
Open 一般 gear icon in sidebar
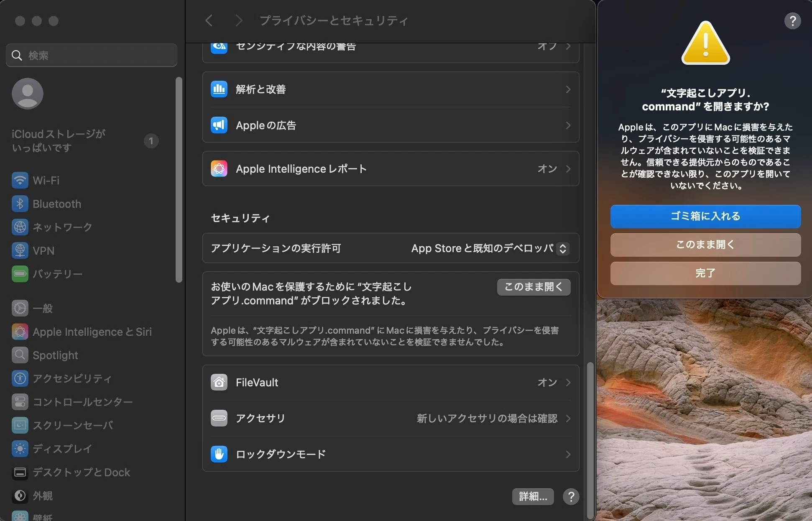20,308
